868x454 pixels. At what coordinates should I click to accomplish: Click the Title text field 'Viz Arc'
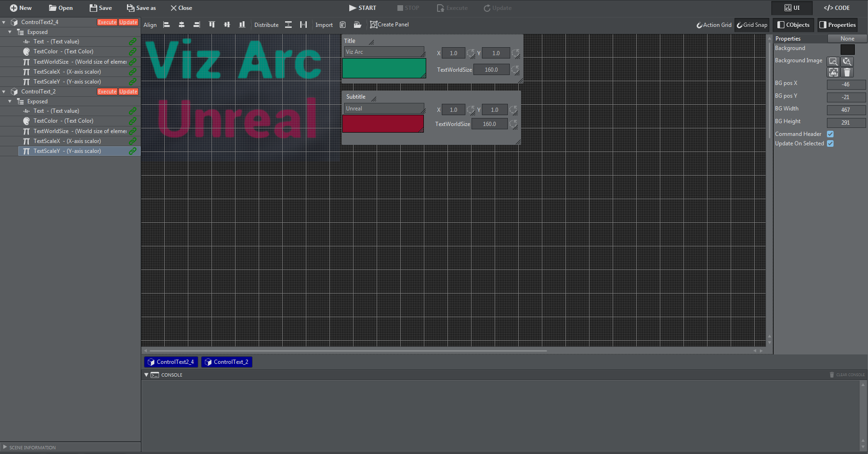[384, 52]
